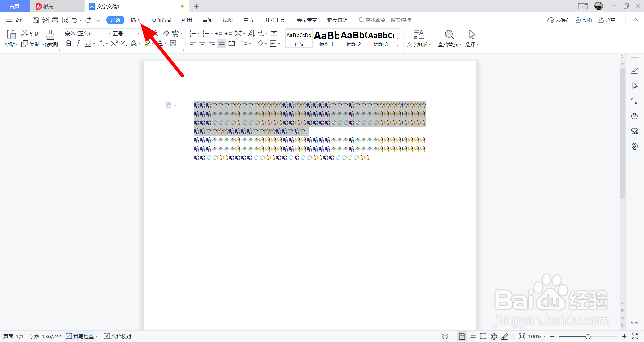Activate the Format Painter (格式刷)

50,39
